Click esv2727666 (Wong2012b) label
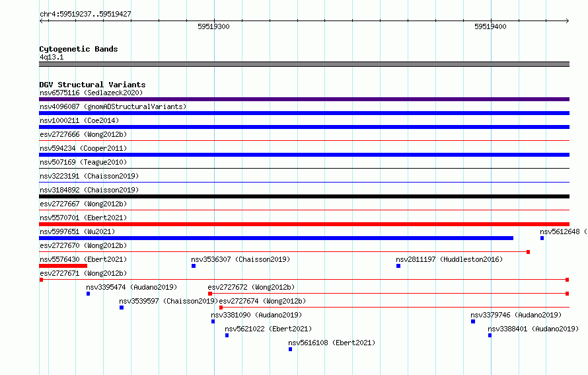This screenshot has height=375, width=588. coord(83,134)
